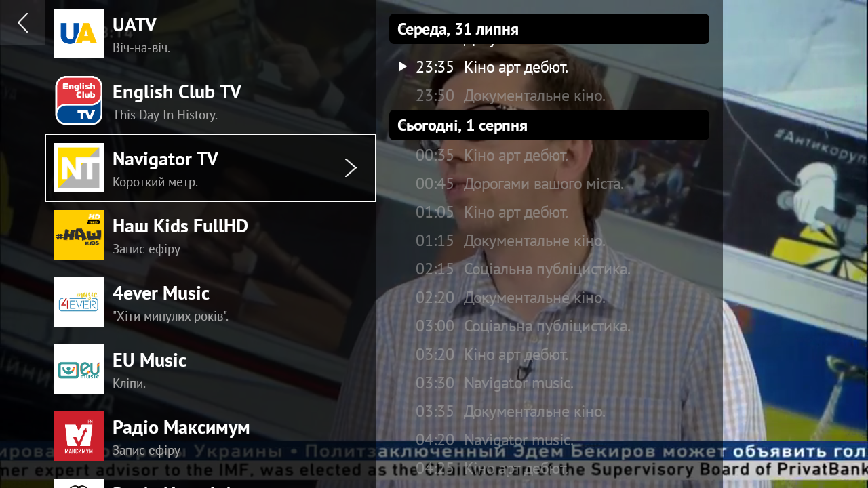This screenshot has height=488, width=868.
Task: Play the 23:35 program with the triangle
Action: click(x=402, y=66)
